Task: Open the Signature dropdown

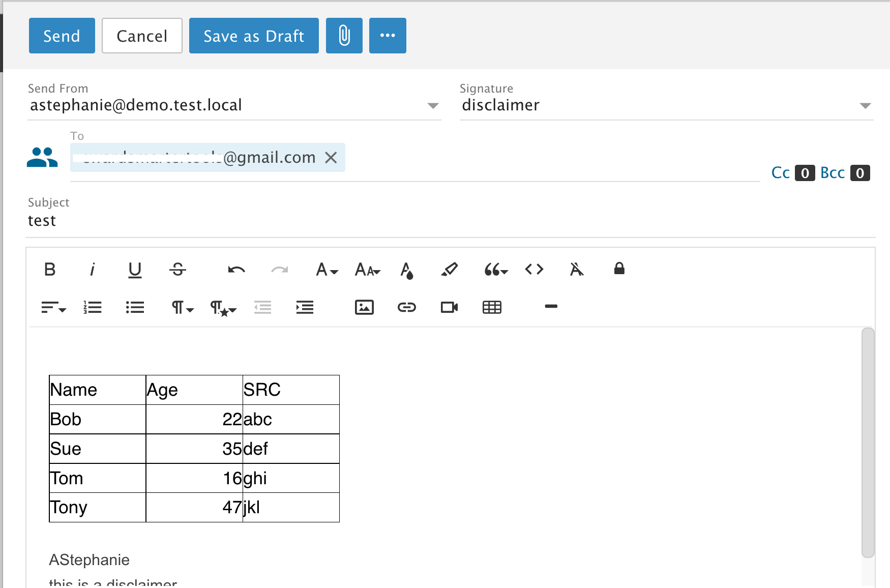Action: tap(865, 106)
